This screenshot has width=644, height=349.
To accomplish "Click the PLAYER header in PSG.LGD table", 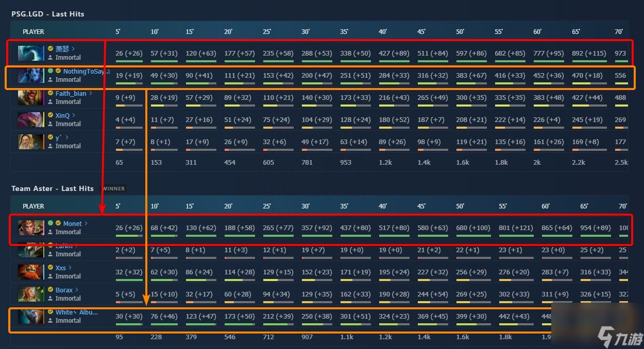I will (33, 31).
